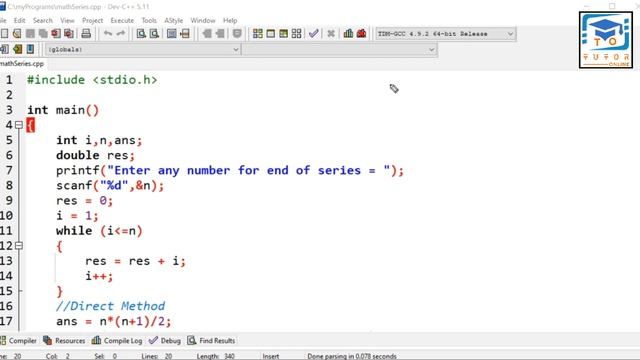Open the View menu
Screen dimensions: 640x360
[x=67, y=20]
